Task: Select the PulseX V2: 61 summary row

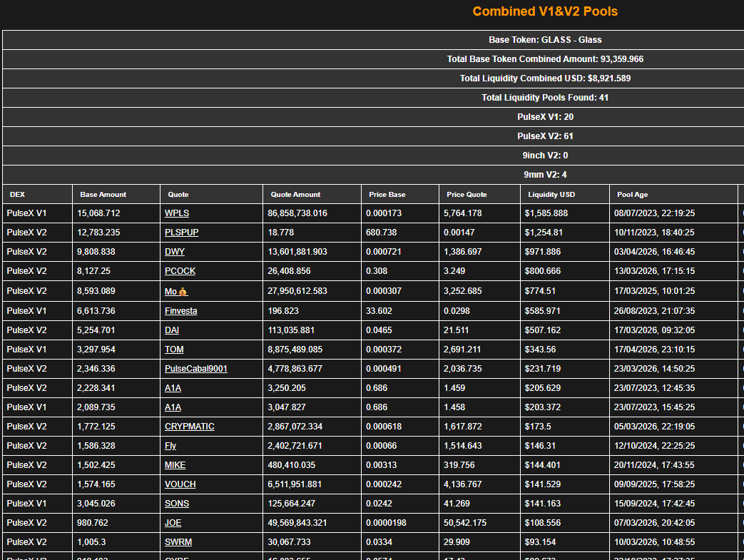Action: (x=545, y=136)
